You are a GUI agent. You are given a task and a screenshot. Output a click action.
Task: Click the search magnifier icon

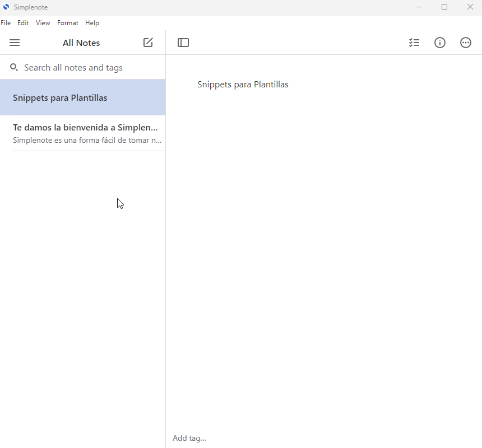coord(14,67)
